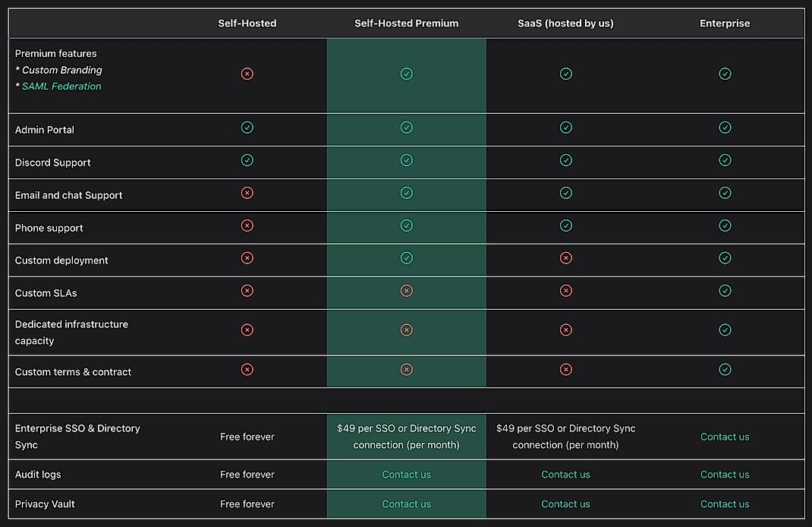Click the cross icon for Custom SLAs in SaaS
The width and height of the screenshot is (812, 527).
565,291
